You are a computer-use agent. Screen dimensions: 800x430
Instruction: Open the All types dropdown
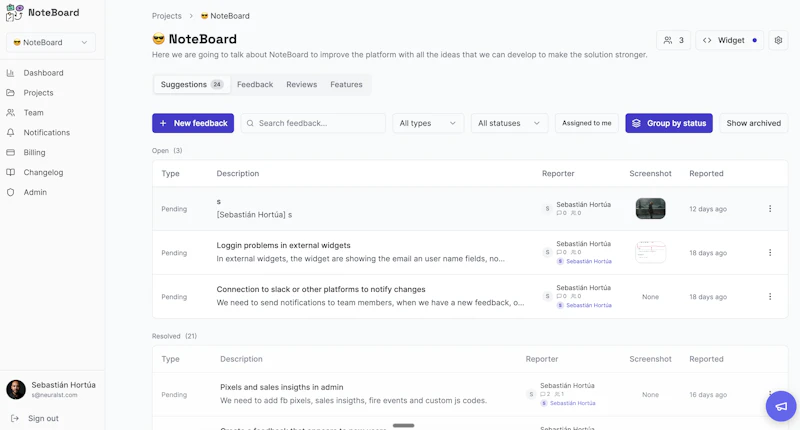point(428,123)
